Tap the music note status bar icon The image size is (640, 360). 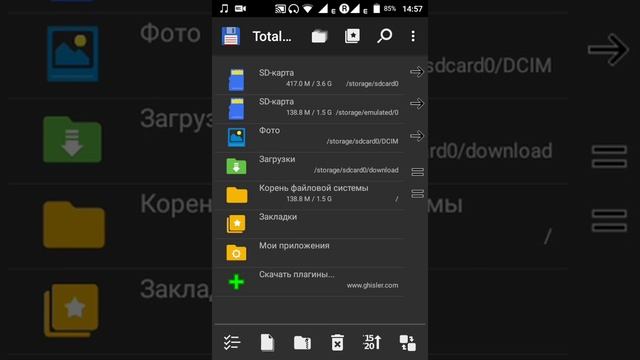224,9
